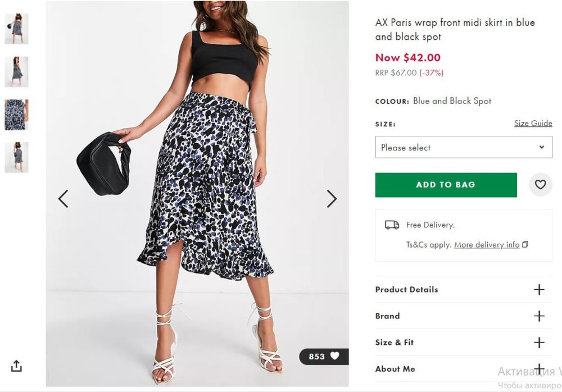Image resolution: width=562 pixels, height=392 pixels.
Task: Show the next product image
Action: 332,199
